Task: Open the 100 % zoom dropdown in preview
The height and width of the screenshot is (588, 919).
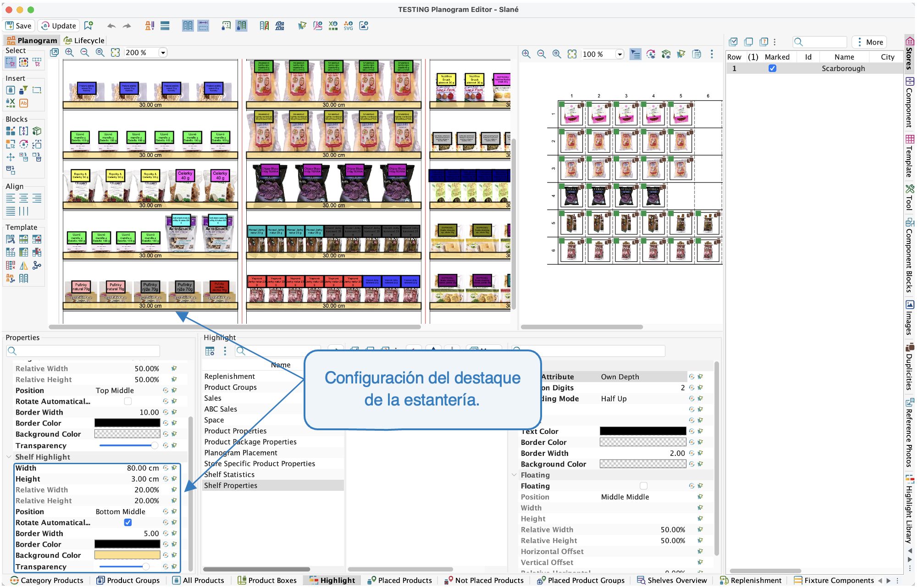Action: 620,54
